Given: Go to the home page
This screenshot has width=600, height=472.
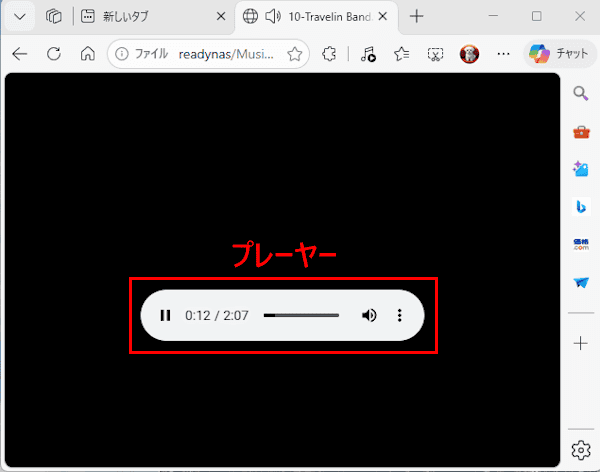Looking at the screenshot, I should click(88, 54).
